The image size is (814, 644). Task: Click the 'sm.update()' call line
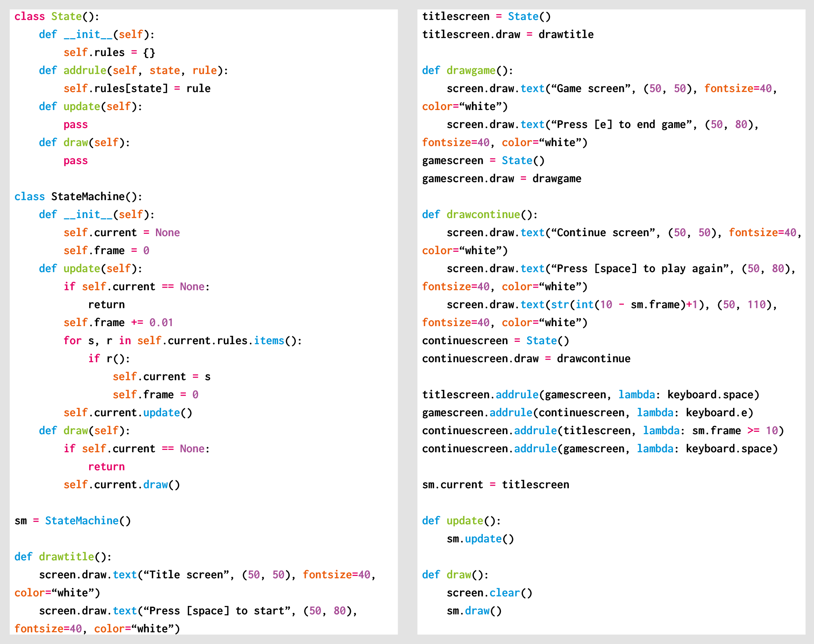[x=480, y=539]
